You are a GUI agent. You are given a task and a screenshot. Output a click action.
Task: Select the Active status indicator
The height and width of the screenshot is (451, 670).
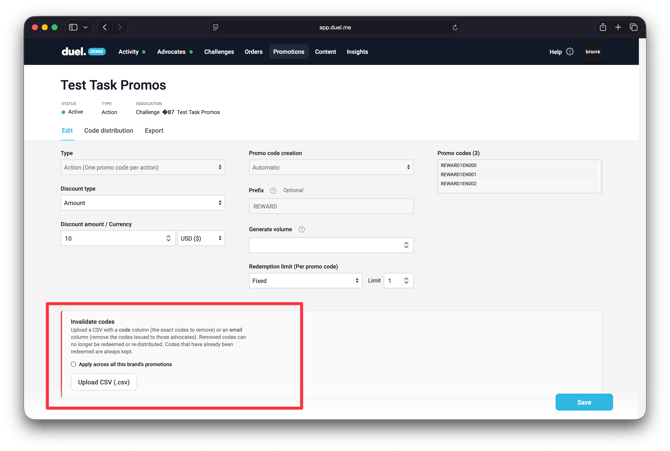[72, 112]
